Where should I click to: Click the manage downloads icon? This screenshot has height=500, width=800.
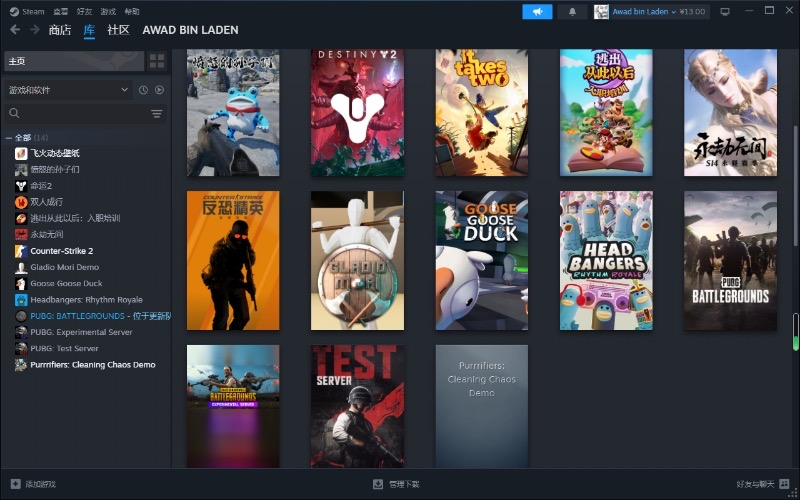[378, 484]
